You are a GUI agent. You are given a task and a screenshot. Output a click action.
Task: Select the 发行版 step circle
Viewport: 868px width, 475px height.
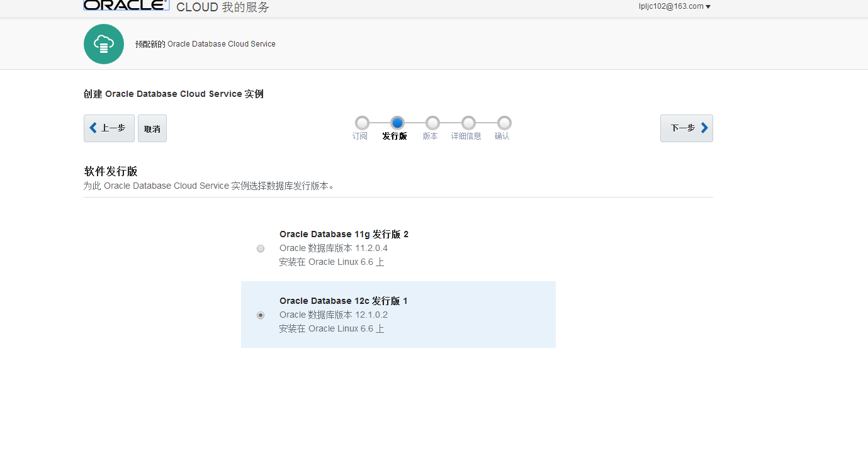[x=397, y=123]
